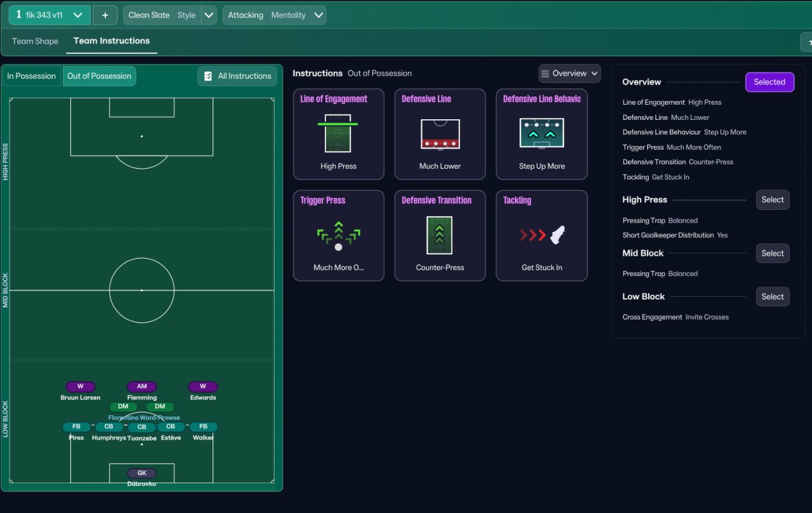Select the FB Pires player badge
This screenshot has width=812, height=513.
pyautogui.click(x=77, y=427)
